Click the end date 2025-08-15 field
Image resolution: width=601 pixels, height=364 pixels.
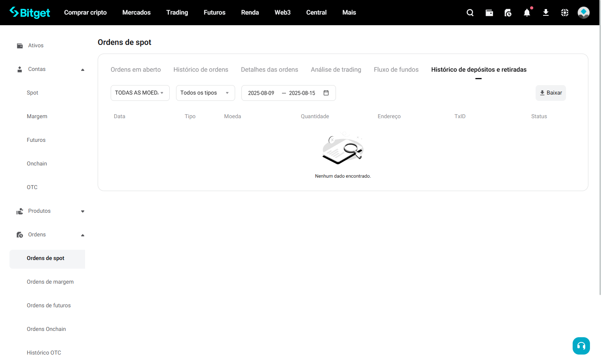click(x=302, y=93)
